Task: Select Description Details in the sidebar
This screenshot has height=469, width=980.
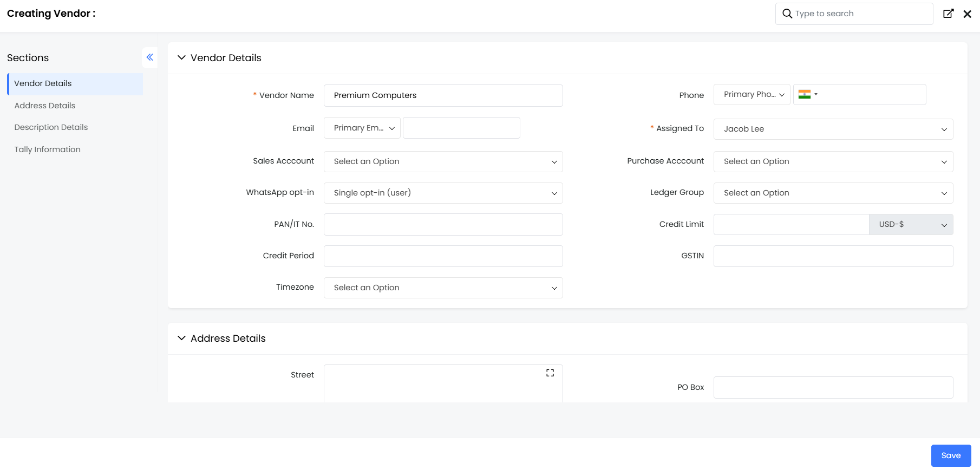Action: 51,127
